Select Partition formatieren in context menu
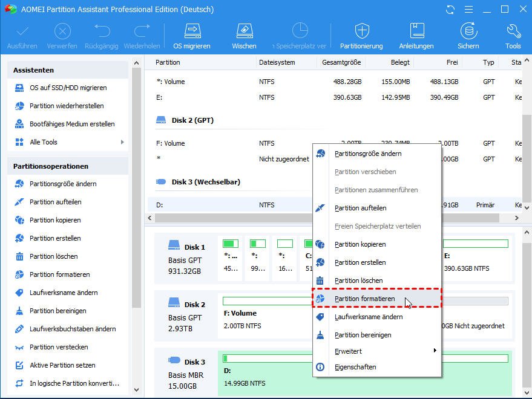Screen dimensions: 532x399 [x=364, y=299]
